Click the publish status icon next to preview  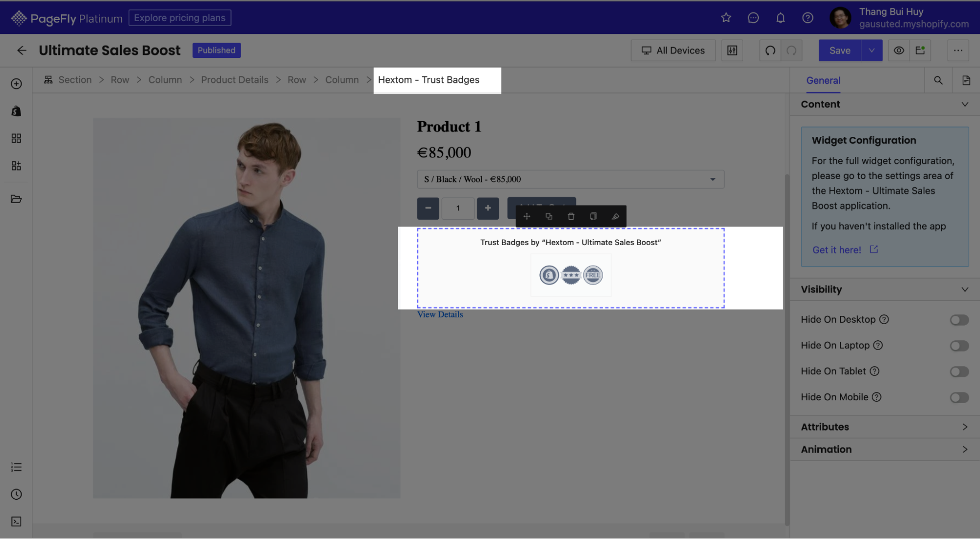pyautogui.click(x=920, y=51)
